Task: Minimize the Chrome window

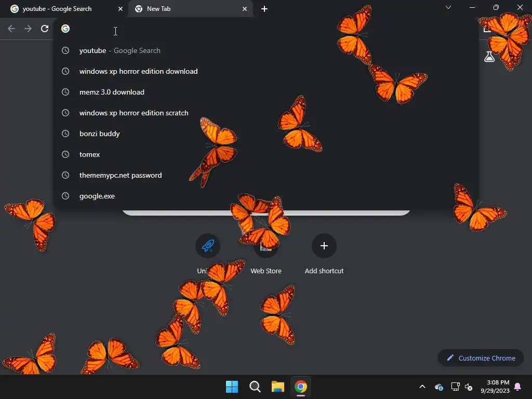Action: click(472, 7)
